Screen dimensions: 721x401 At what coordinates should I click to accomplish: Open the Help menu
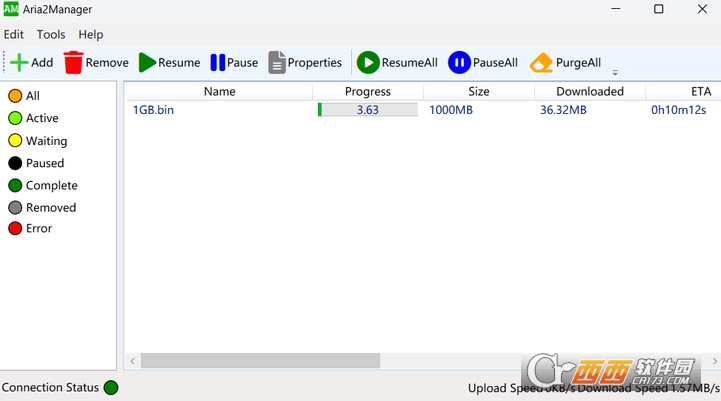(x=91, y=34)
